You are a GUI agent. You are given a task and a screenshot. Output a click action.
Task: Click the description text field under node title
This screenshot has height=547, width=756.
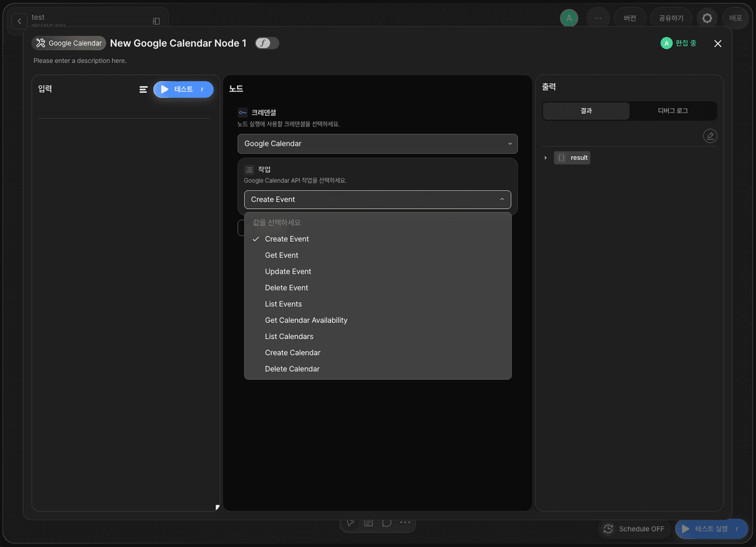point(80,61)
